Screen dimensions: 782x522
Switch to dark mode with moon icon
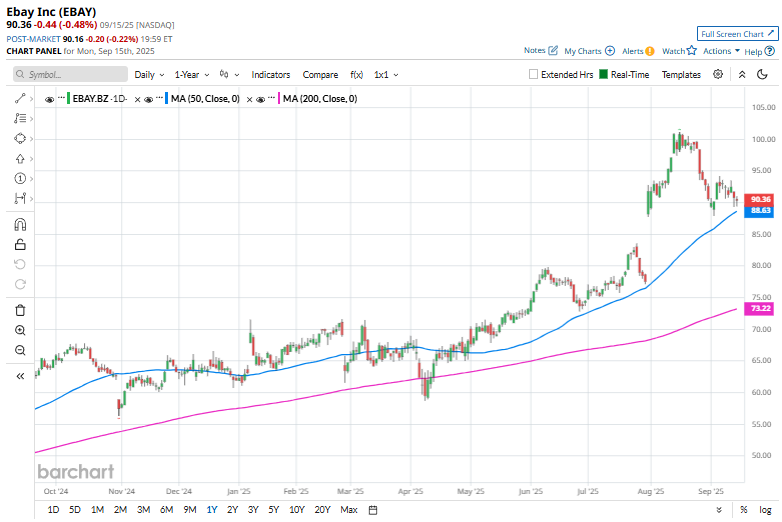[762, 74]
